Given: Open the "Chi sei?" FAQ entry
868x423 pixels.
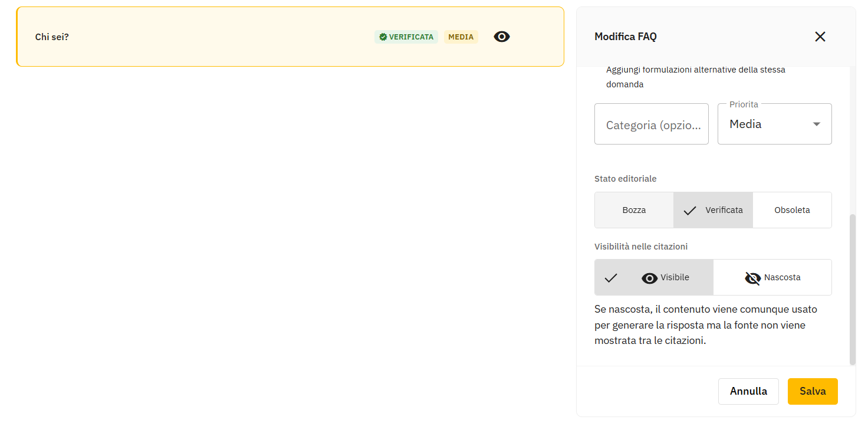Looking at the screenshot, I should tap(290, 37).
